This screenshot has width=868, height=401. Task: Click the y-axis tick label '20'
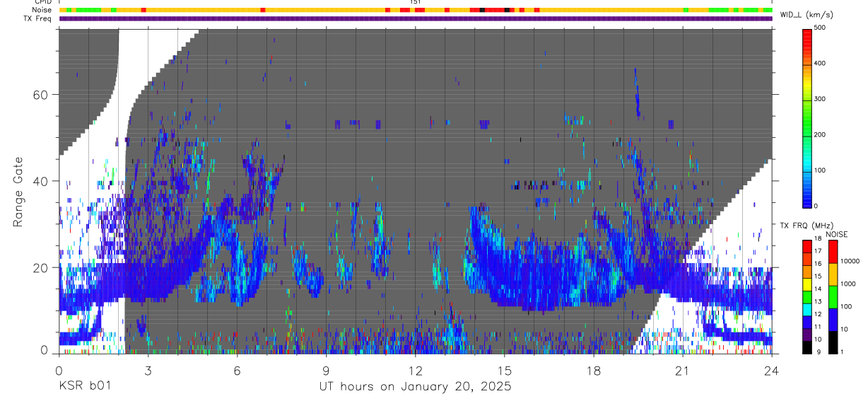coord(42,267)
